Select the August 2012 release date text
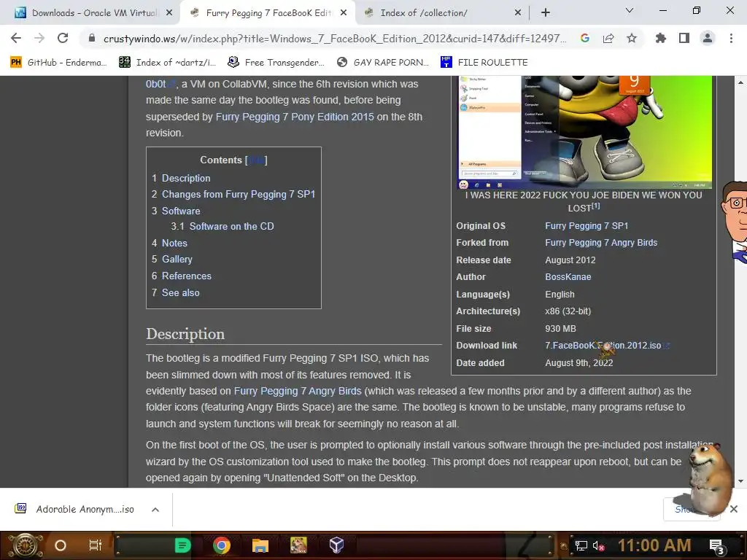This screenshot has width=747, height=560. pos(570,260)
